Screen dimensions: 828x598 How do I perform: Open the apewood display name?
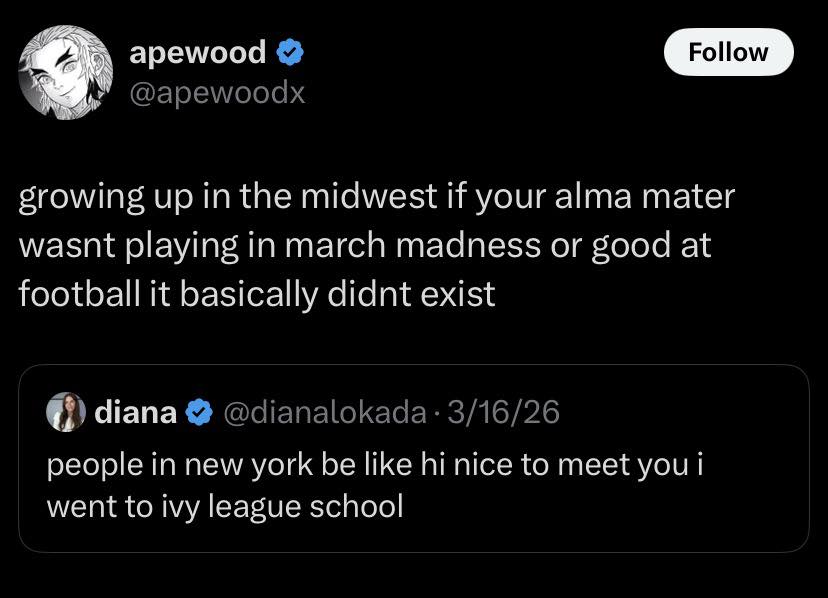pos(198,51)
